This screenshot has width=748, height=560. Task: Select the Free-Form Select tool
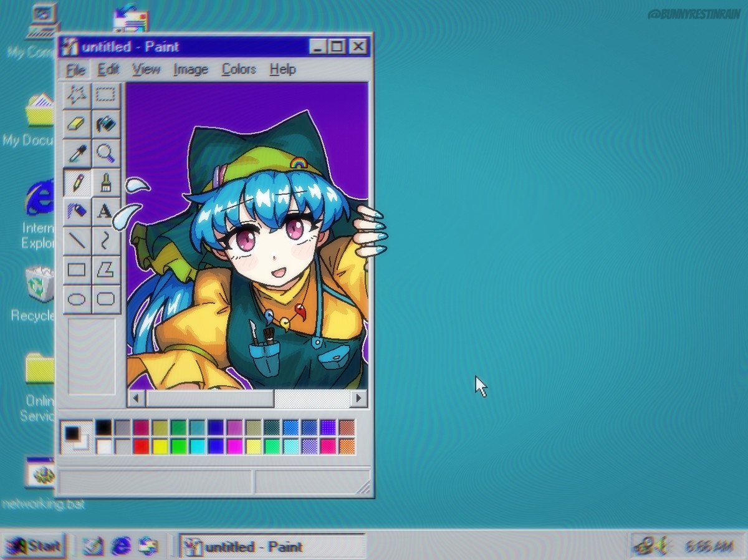click(x=77, y=95)
